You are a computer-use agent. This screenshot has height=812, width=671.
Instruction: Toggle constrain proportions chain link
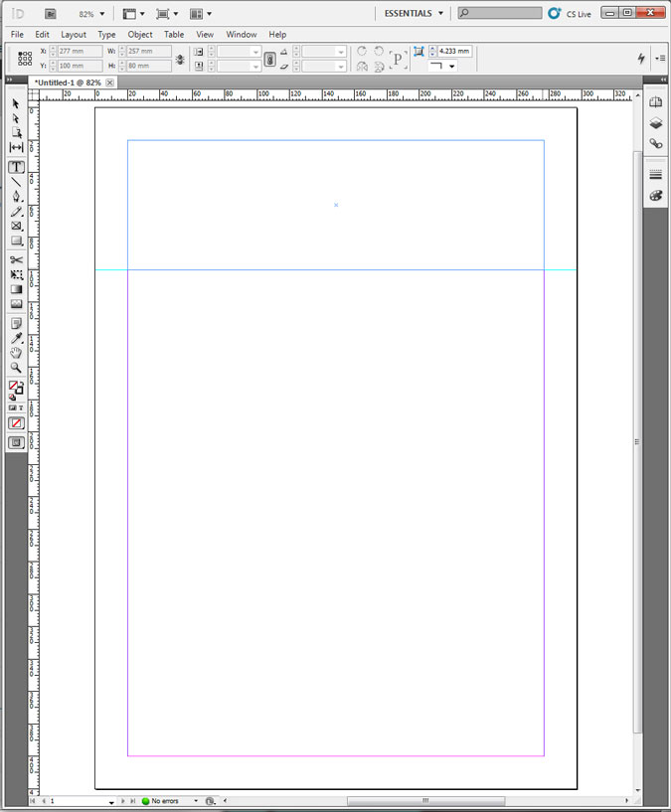(x=269, y=60)
